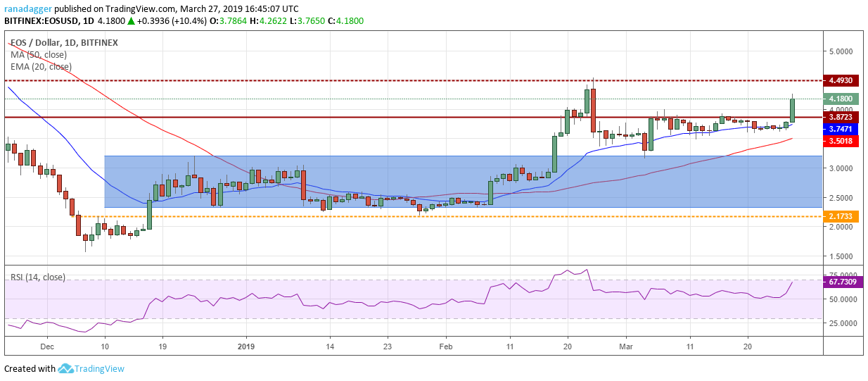Screen dimensions: 868x381
Task: Click the 3.0000 price axis tick
Action: pos(841,168)
